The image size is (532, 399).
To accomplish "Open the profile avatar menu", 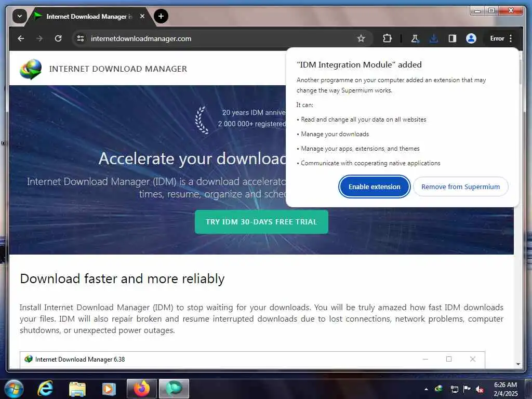I will point(471,38).
